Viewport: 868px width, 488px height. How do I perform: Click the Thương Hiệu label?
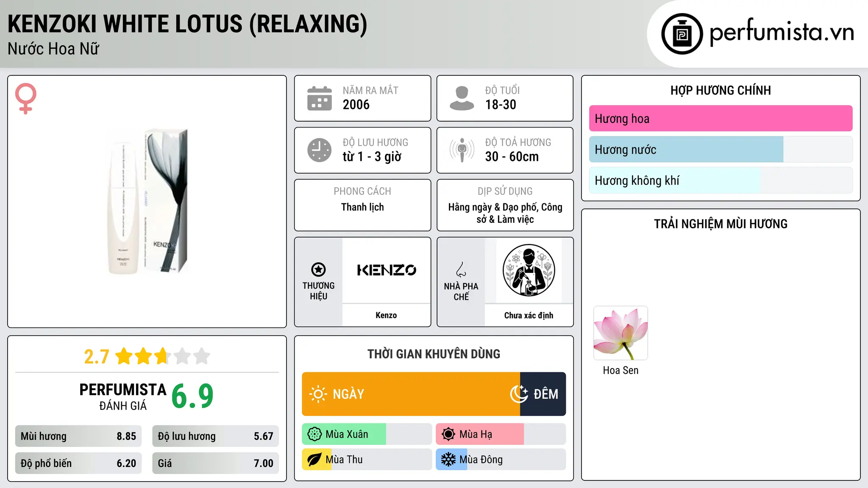pos(318,291)
